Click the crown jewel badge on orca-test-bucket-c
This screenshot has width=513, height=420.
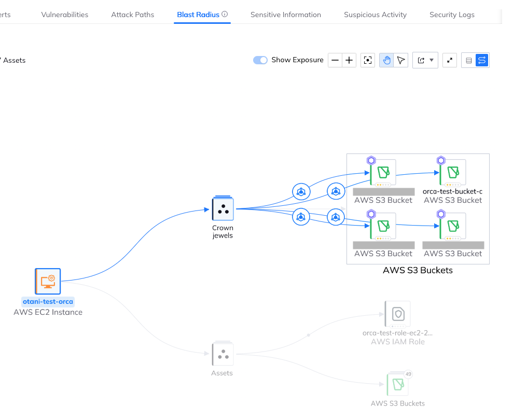pyautogui.click(x=441, y=160)
